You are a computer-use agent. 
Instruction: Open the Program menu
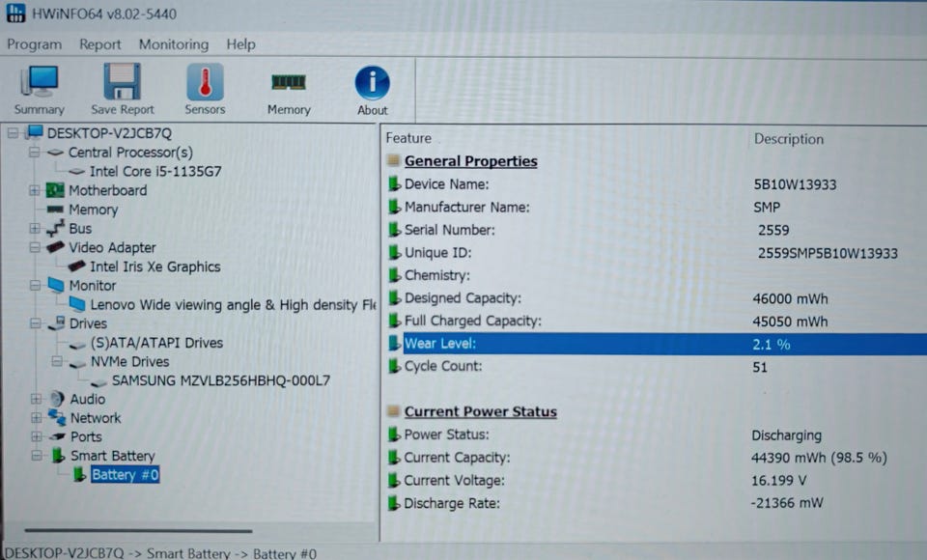tap(35, 44)
